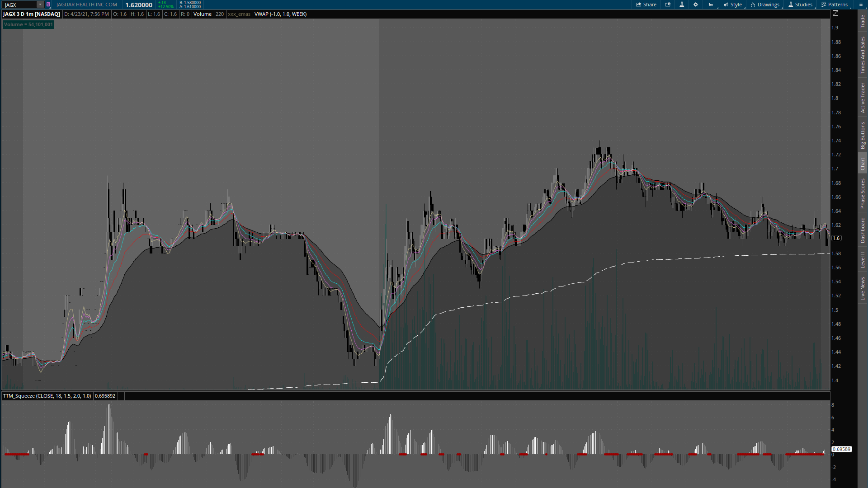Switch to the Trade sidebar tab
Viewport: 868px width, 488px height.
point(863,21)
